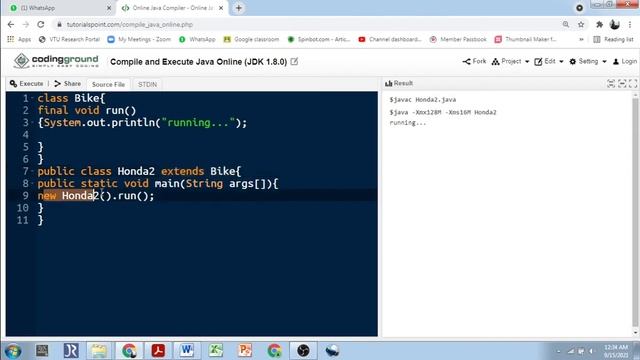
Task: Open Channel dashboard bookmark
Action: (x=390, y=39)
